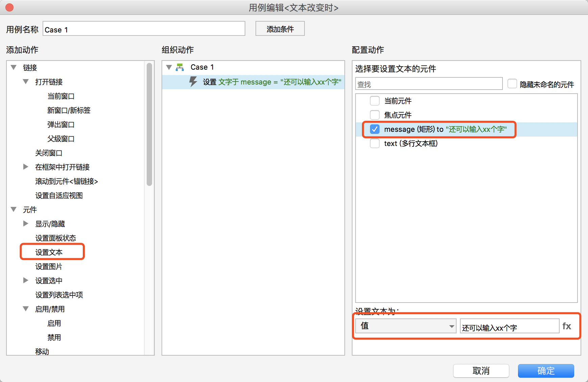This screenshot has width=588, height=382.
Task: Select the 设置图片 action
Action: click(49, 267)
